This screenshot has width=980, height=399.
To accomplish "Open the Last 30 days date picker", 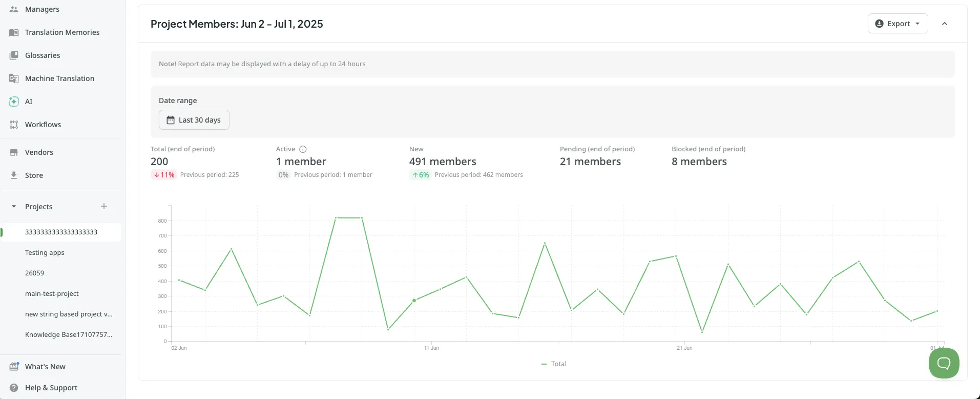I will (194, 120).
